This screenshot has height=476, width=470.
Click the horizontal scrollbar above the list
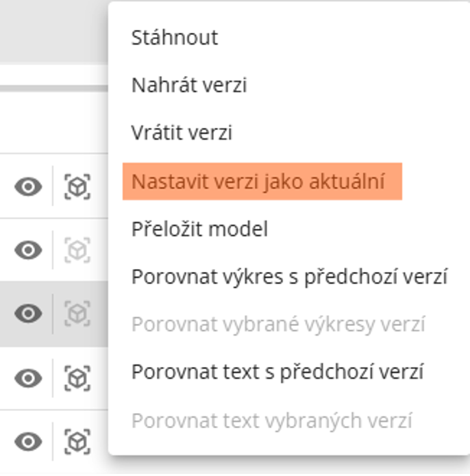pyautogui.click(x=53, y=88)
